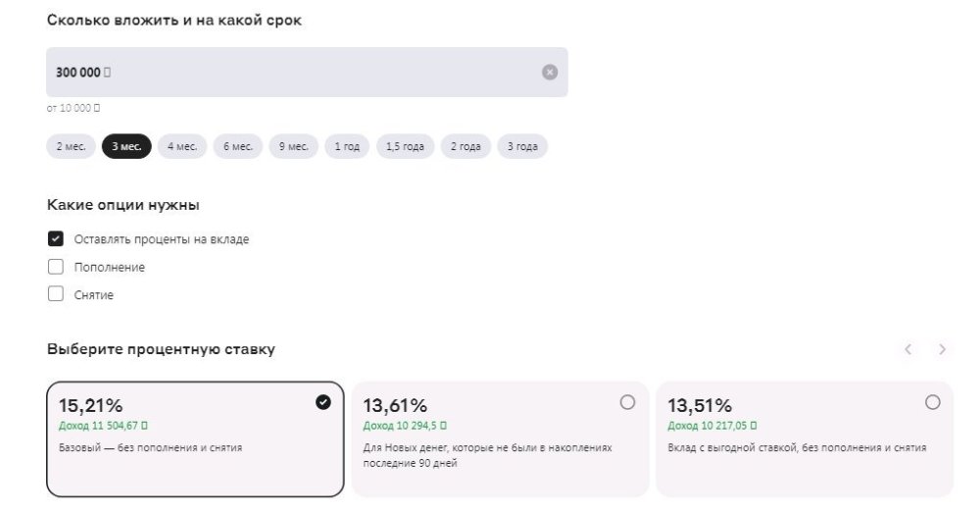Choose the 4 мес. term
The height and width of the screenshot is (511, 980).
(182, 146)
